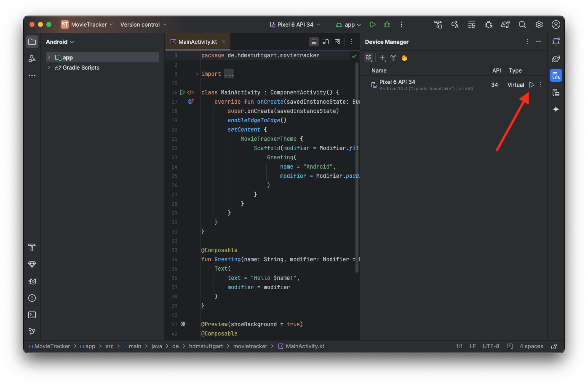Pair device over Wi-Fi icon

tap(393, 58)
